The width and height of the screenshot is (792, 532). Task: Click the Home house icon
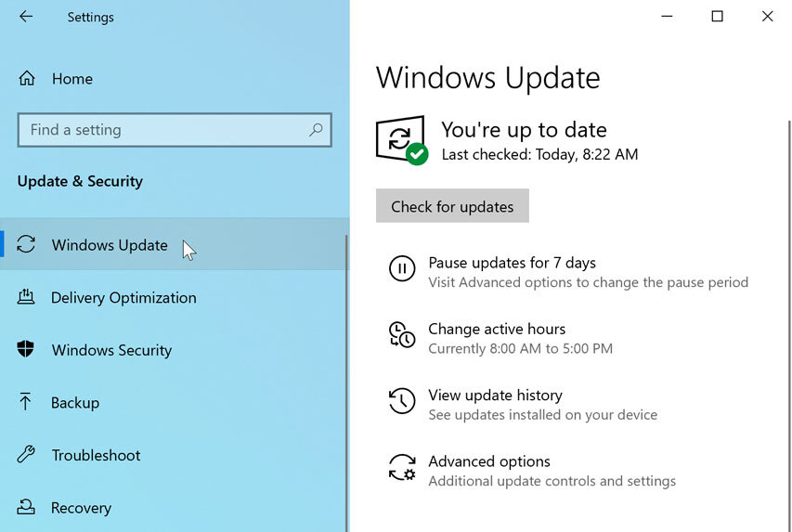click(27, 78)
